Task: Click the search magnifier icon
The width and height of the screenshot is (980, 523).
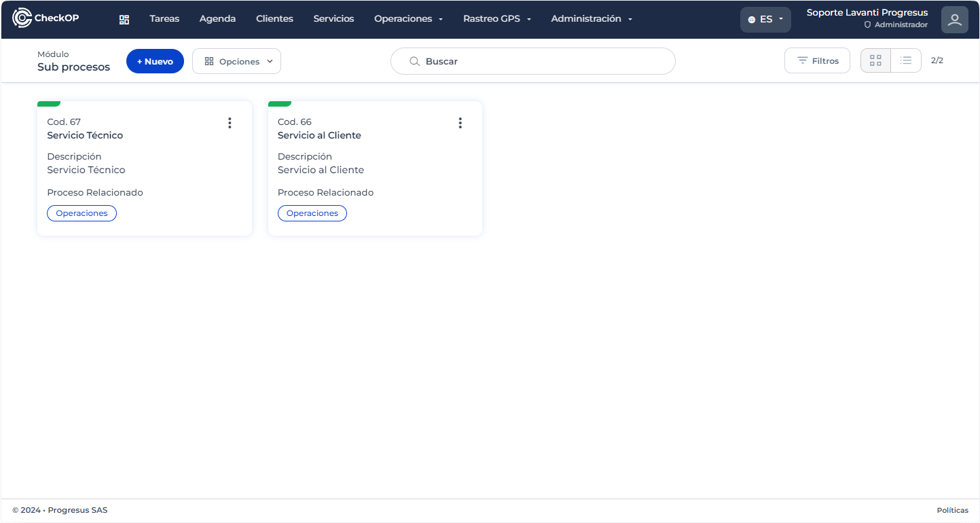Action: point(414,61)
